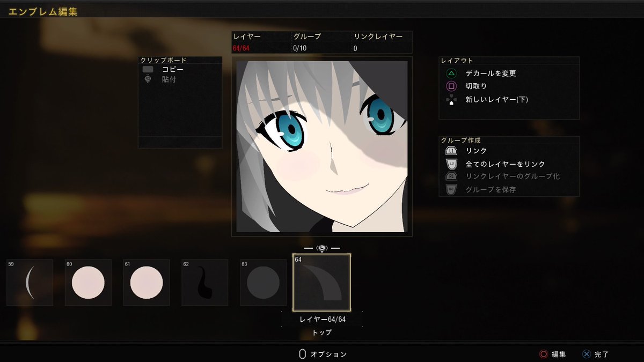Click the circle button icon for 編集

(x=543, y=354)
